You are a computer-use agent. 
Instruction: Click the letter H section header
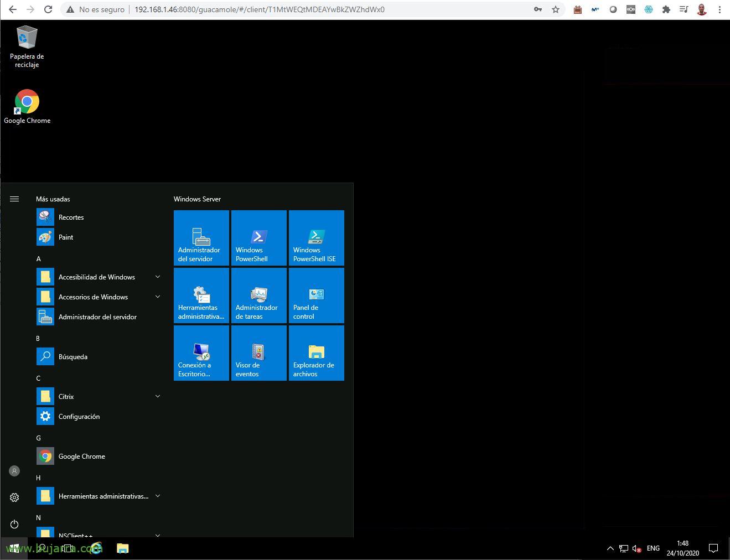click(39, 478)
